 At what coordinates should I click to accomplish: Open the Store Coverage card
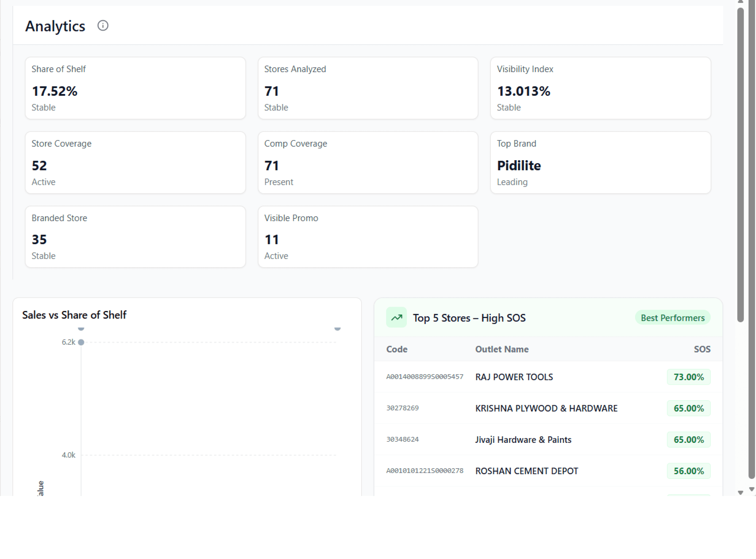point(135,162)
